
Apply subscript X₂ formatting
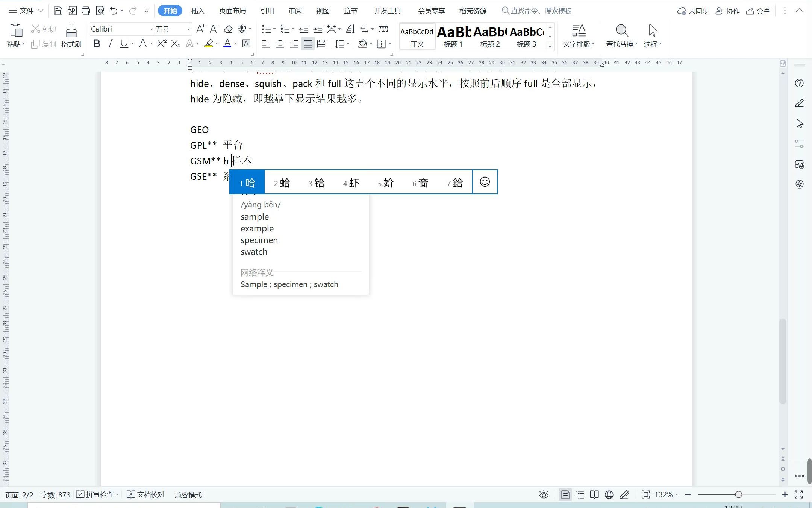click(x=176, y=44)
